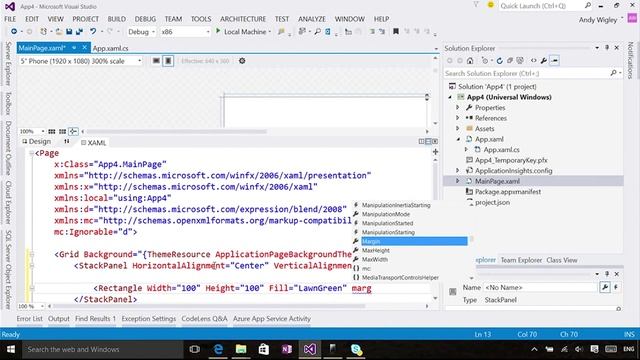Open the BUILD menu
The height and width of the screenshot is (360, 640).
click(117, 19)
